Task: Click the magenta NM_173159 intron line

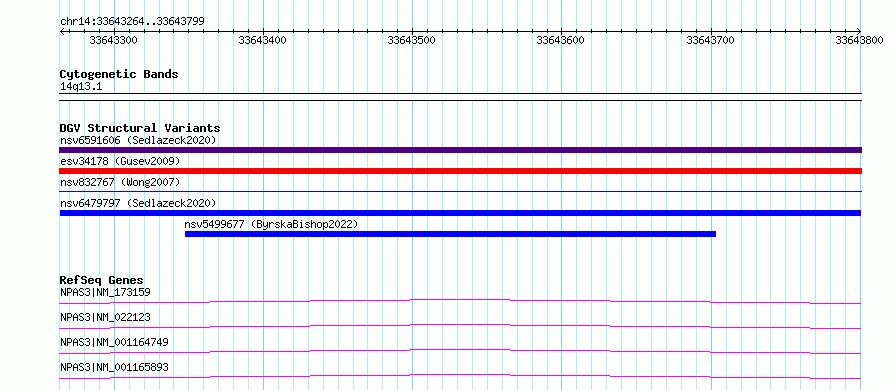Action: tap(460, 301)
